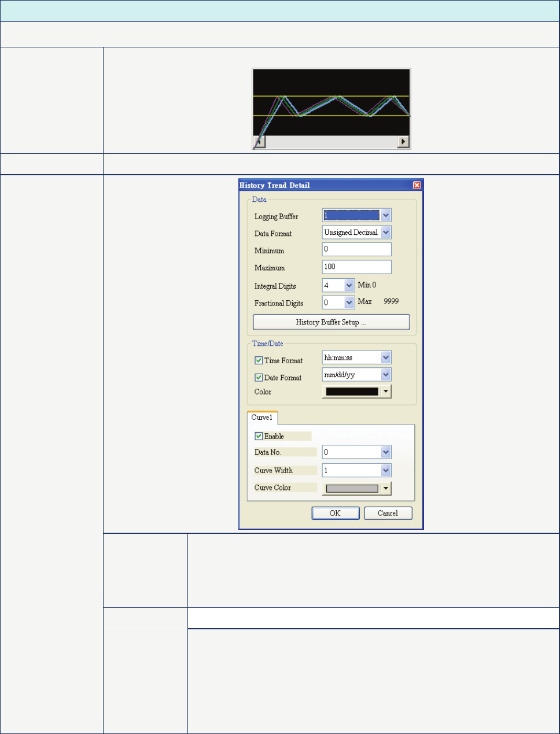
Task: Open the Fractional Digits dropdown
Action: [349, 303]
